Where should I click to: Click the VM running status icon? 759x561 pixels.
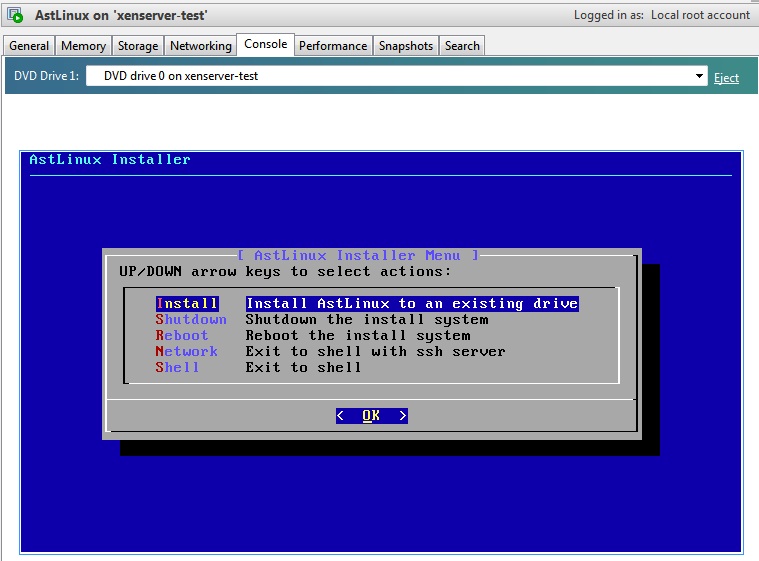point(15,15)
